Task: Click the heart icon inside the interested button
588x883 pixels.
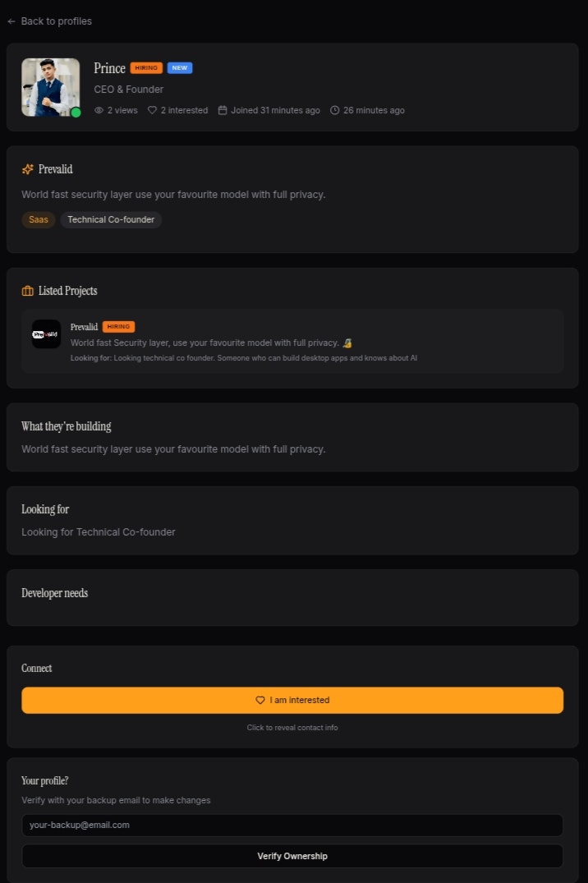Action: pos(260,700)
